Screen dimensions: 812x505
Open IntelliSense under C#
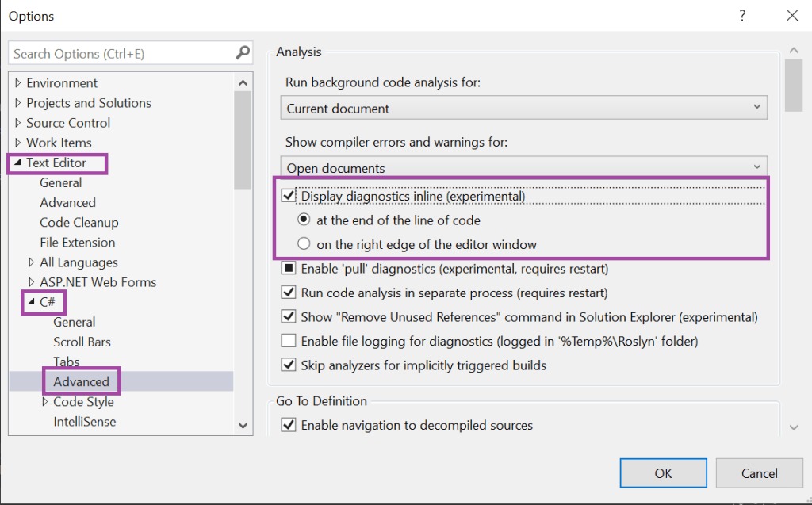(x=84, y=422)
